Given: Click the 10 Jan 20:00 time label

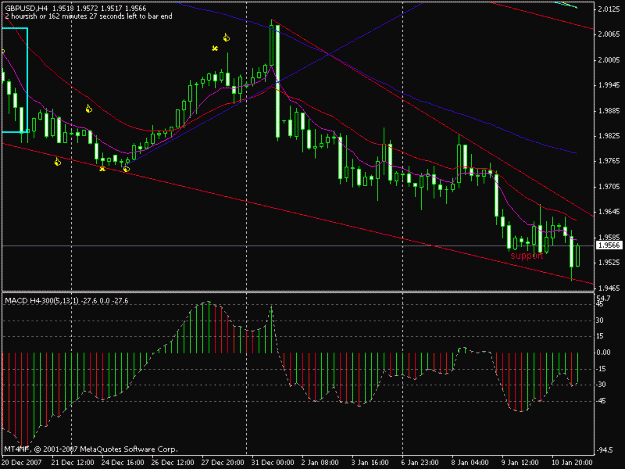Looking at the screenshot, I should 572,462.
